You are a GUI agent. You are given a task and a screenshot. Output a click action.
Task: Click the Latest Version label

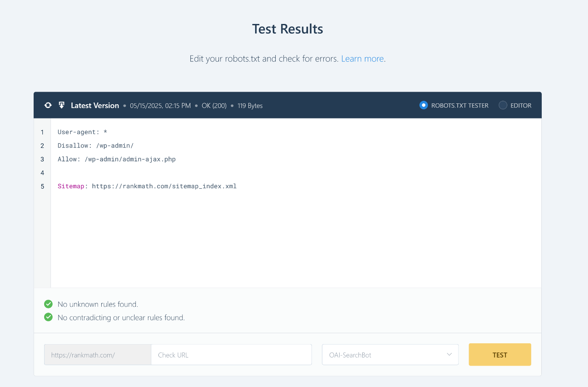point(95,105)
